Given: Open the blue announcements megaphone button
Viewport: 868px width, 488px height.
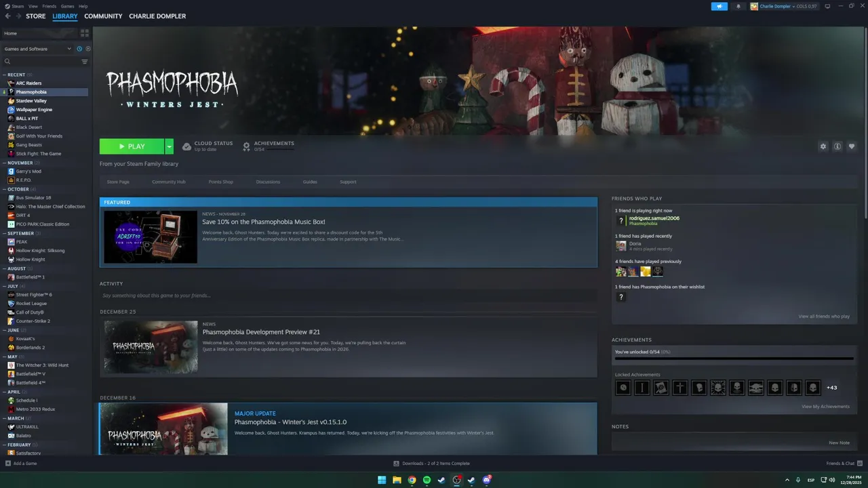Looking at the screenshot, I should (719, 6).
